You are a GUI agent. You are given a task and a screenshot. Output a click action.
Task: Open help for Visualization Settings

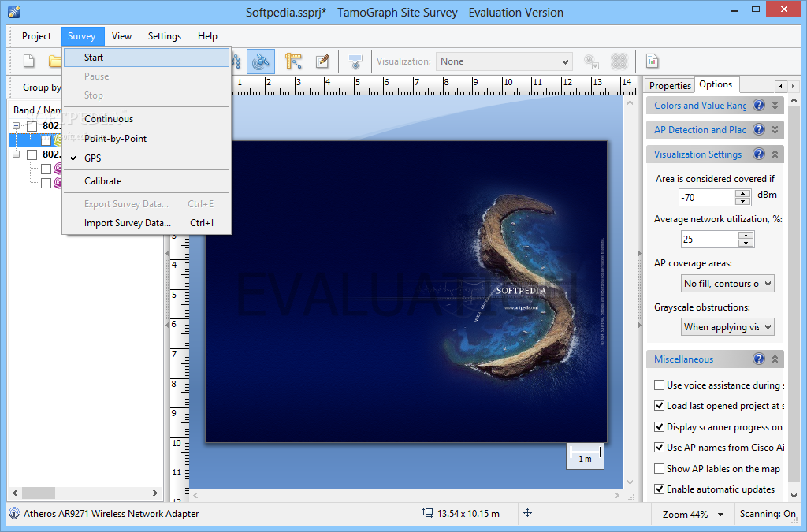759,154
